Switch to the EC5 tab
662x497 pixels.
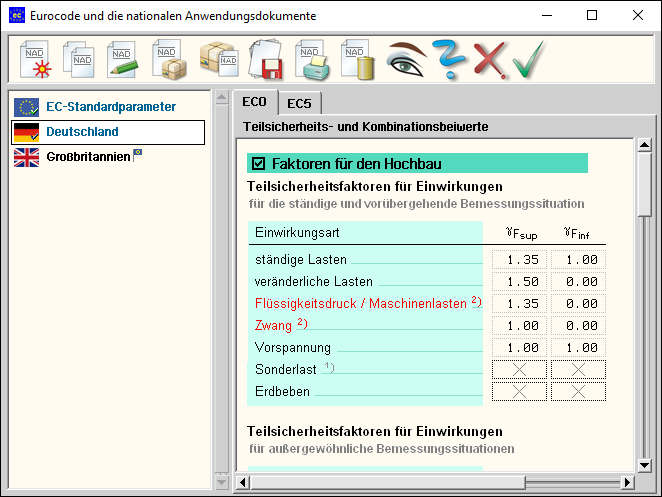(x=300, y=103)
